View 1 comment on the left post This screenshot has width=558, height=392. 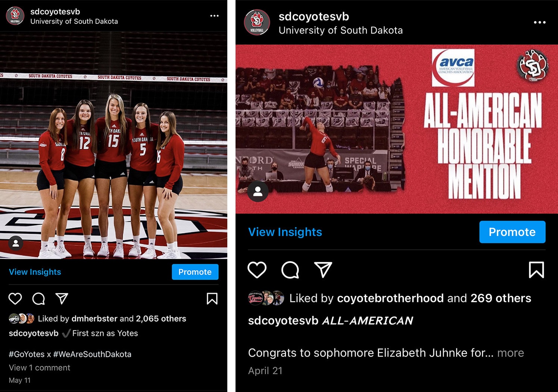40,368
